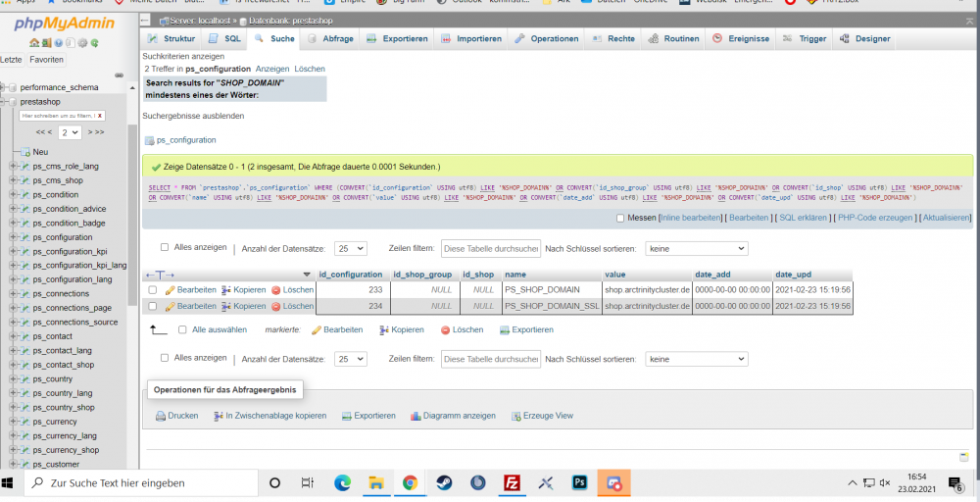Image resolution: width=980 pixels, height=502 pixels.
Task: Open phpMyAdmin home via house icon
Action: pyautogui.click(x=33, y=43)
